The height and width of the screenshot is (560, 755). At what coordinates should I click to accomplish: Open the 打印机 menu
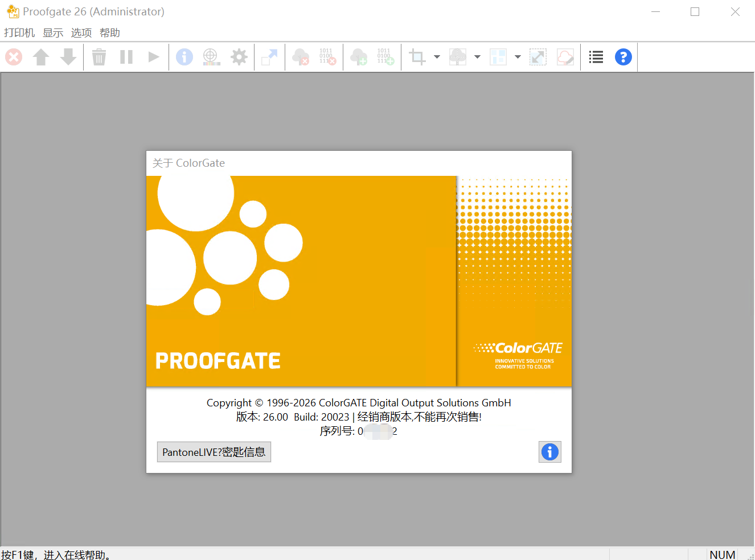[19, 33]
